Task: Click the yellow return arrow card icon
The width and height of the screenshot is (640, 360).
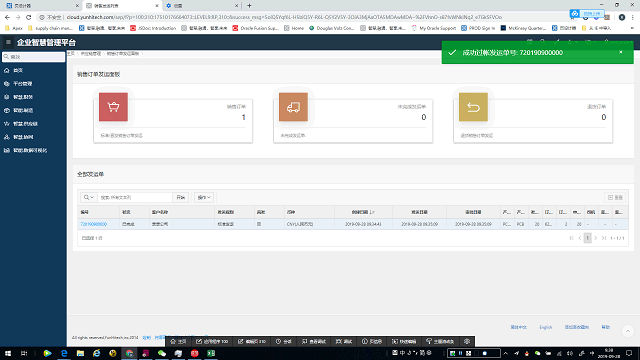Action: 473,107
